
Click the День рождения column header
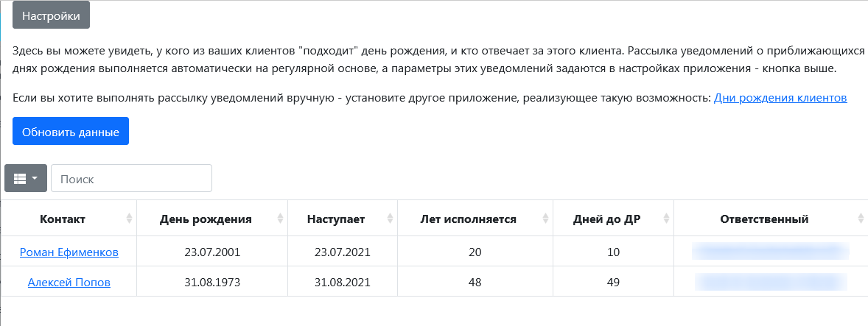(206, 219)
